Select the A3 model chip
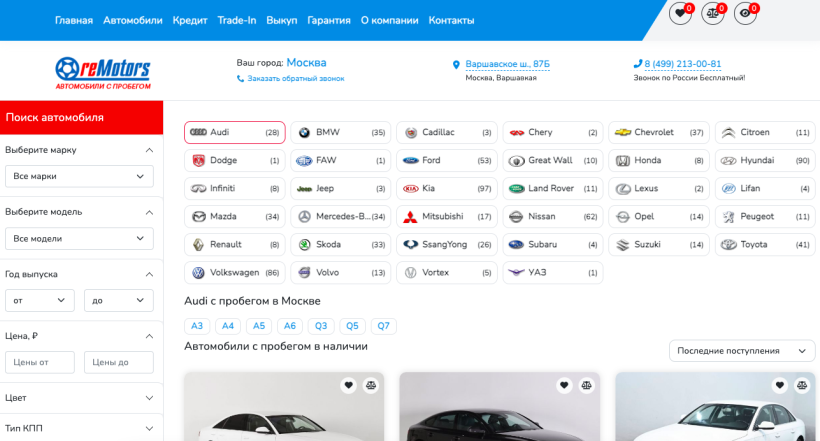 pos(197,326)
